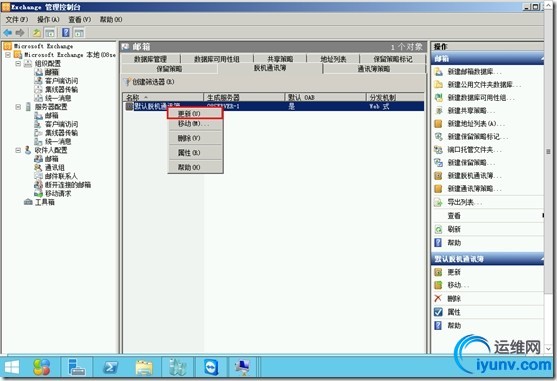Toggle the Show/Hide action pane toolbar icon
Screen dimensions: 557x381
(79, 33)
